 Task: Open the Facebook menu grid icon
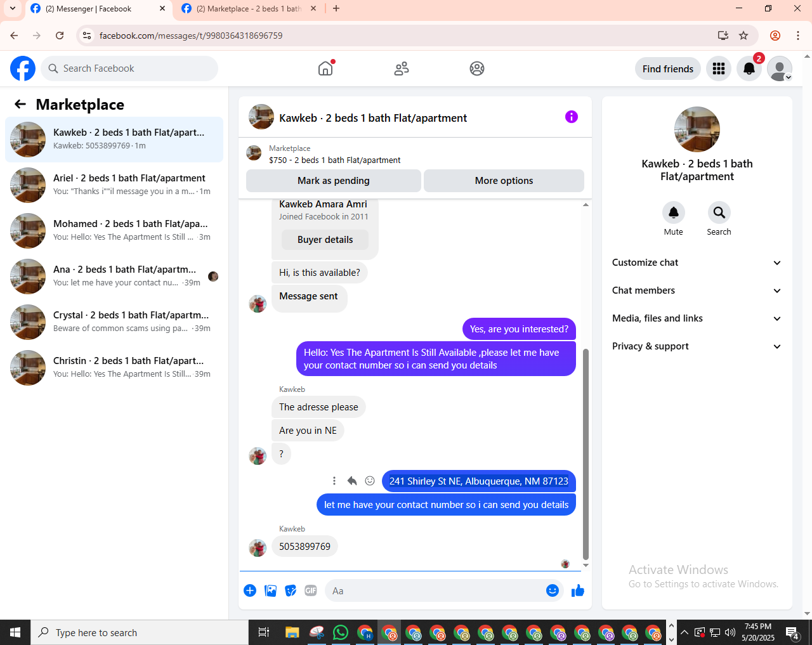pos(719,68)
